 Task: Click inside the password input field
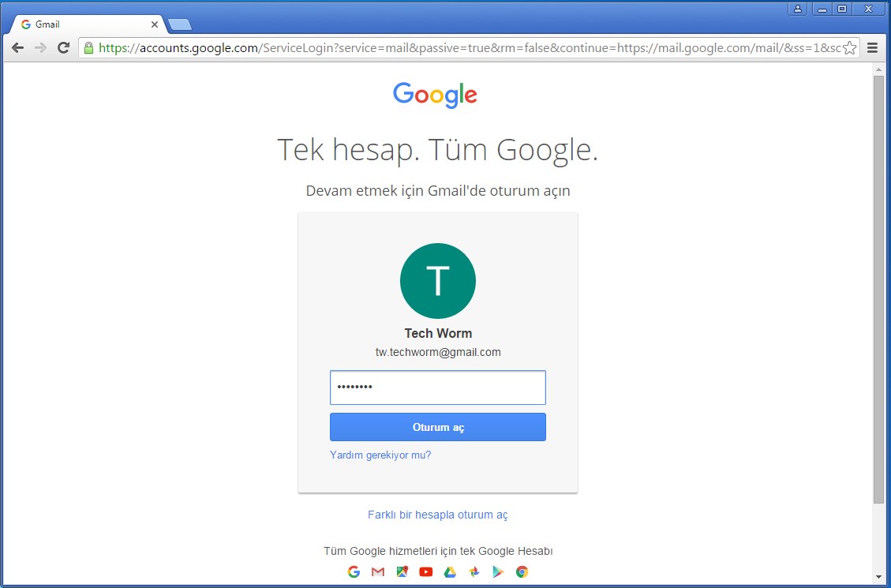point(437,388)
